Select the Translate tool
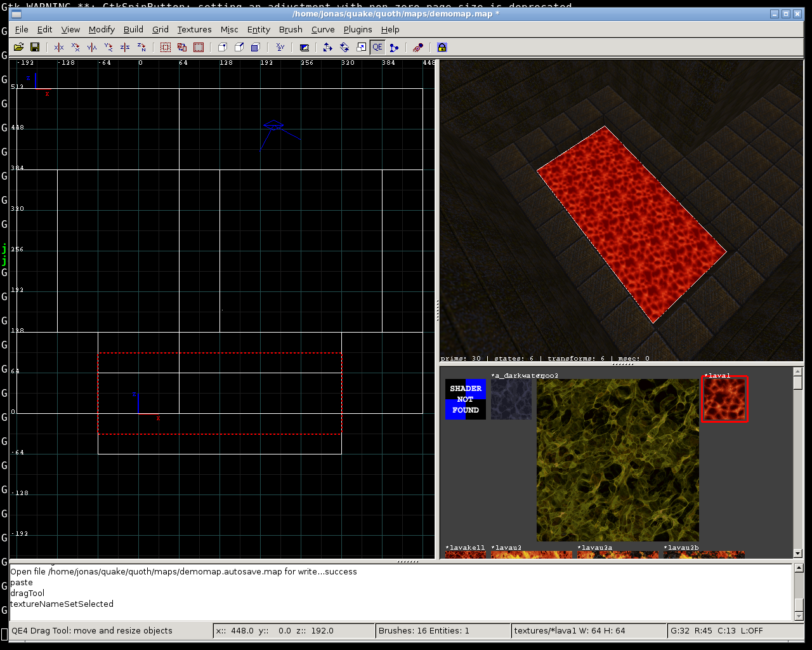 pyautogui.click(x=328, y=47)
